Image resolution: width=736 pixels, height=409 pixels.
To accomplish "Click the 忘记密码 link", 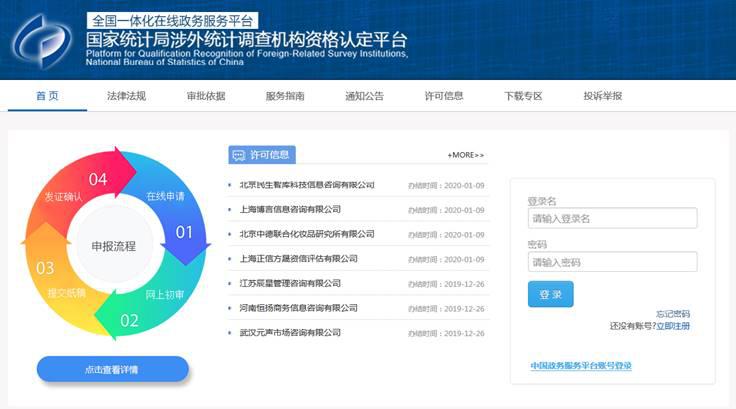I will pos(672,314).
